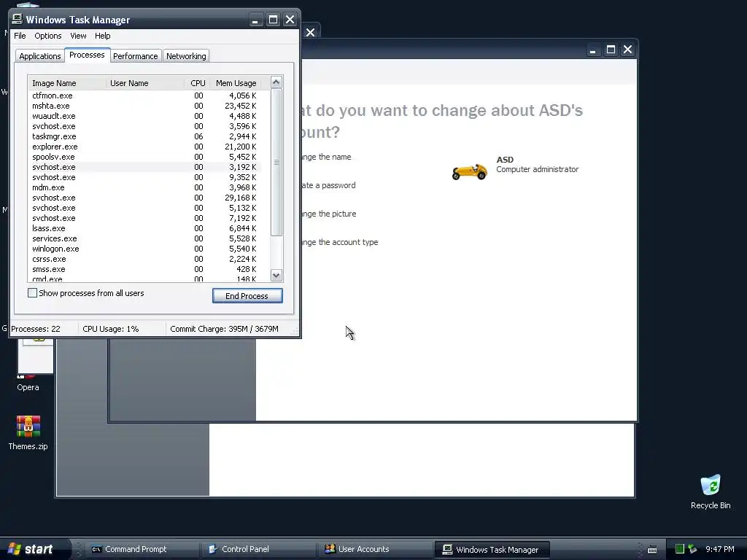The image size is (747, 560).
Task: Click Windows Task Manager taskbar button
Action: pos(492,550)
